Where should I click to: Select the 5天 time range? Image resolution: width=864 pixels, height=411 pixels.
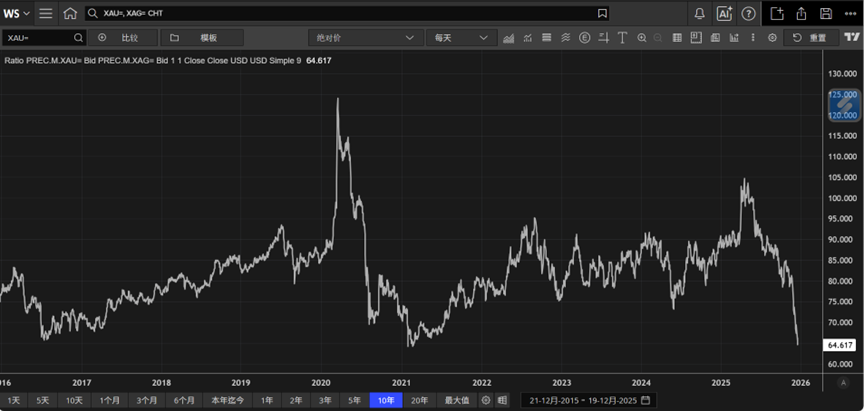[x=42, y=401]
